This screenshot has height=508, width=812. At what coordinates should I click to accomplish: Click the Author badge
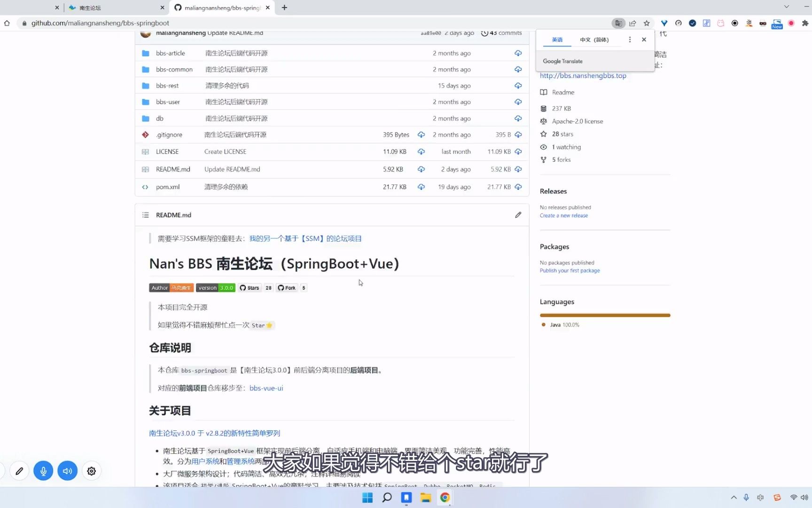click(x=171, y=288)
